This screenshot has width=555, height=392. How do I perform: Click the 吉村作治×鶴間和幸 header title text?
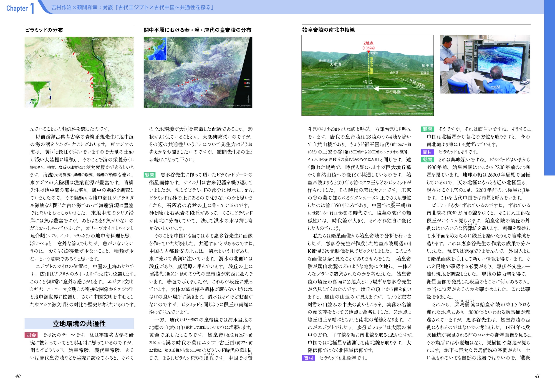click(x=132, y=7)
